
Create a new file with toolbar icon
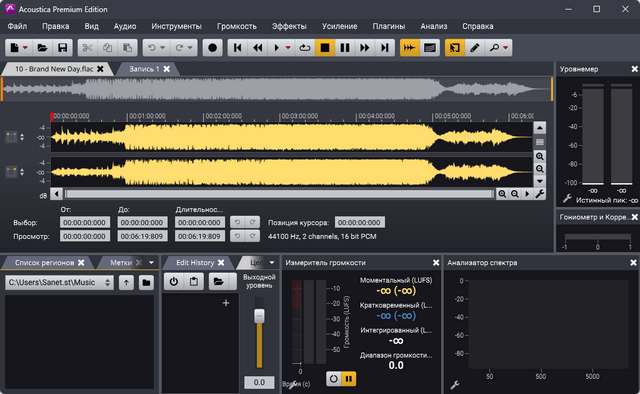15,48
